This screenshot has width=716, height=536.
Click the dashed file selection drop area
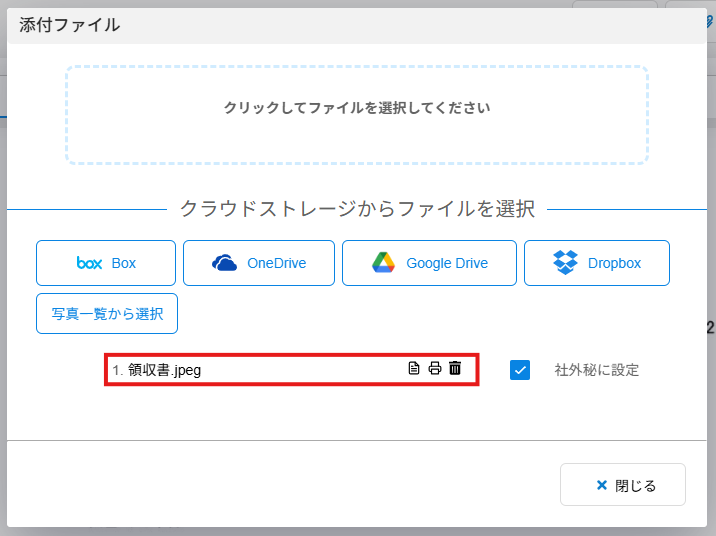click(357, 115)
